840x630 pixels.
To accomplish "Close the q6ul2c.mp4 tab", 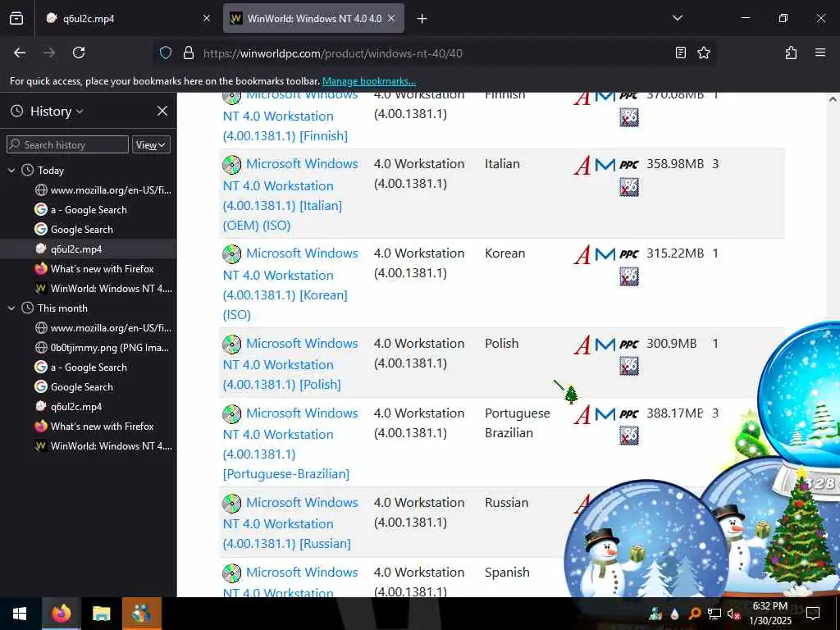I will pyautogui.click(x=207, y=18).
